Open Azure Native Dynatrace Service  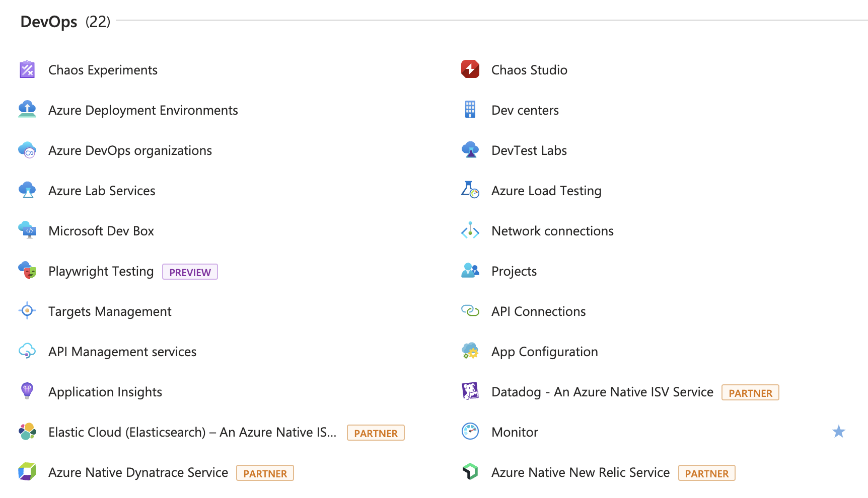click(x=138, y=472)
